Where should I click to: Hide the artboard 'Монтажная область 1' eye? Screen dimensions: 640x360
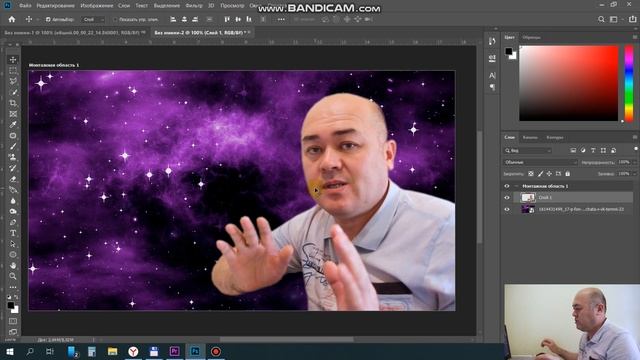(507, 186)
